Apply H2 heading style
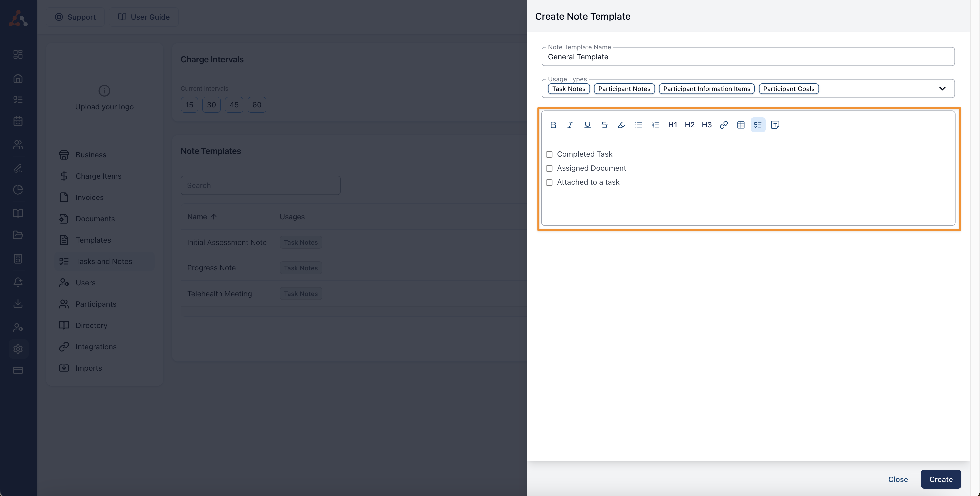This screenshot has height=496, width=980. coord(689,125)
